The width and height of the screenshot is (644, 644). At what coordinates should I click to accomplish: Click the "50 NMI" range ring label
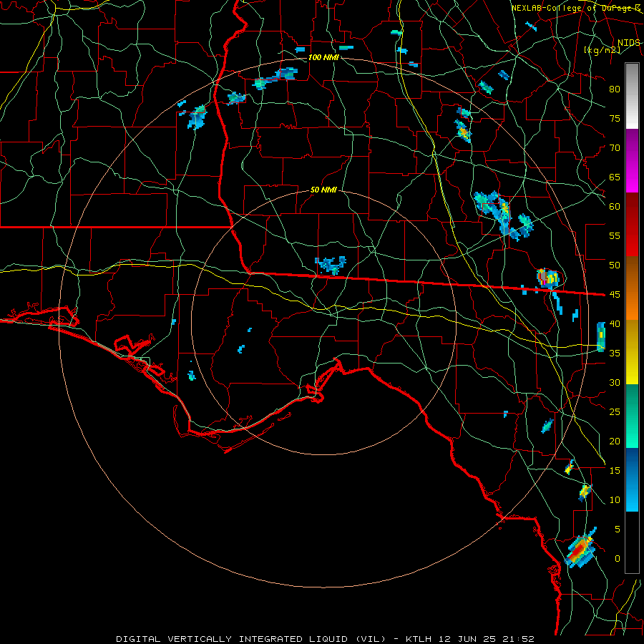(323, 190)
